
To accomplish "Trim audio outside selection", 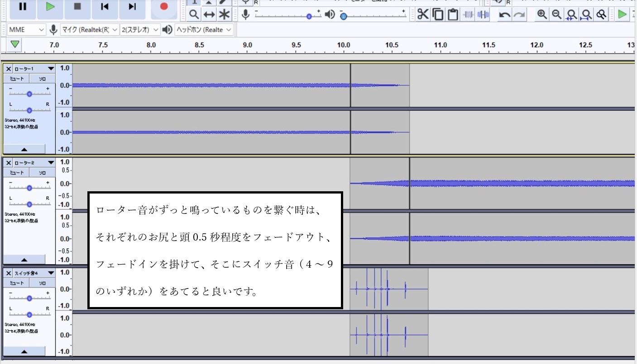I will tap(468, 14).
